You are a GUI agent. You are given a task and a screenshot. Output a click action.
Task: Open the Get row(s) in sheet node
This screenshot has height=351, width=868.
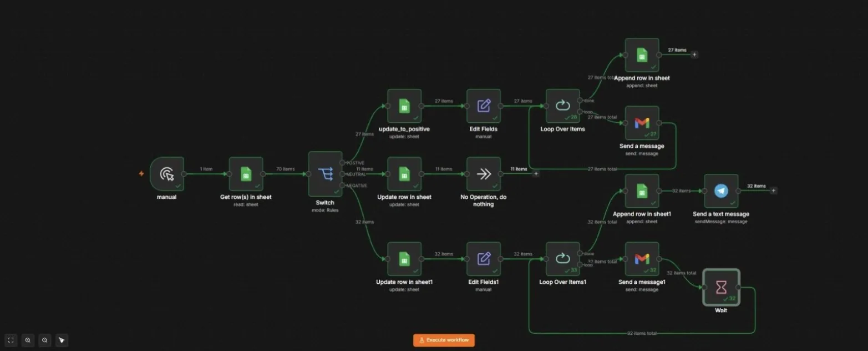[x=246, y=174]
